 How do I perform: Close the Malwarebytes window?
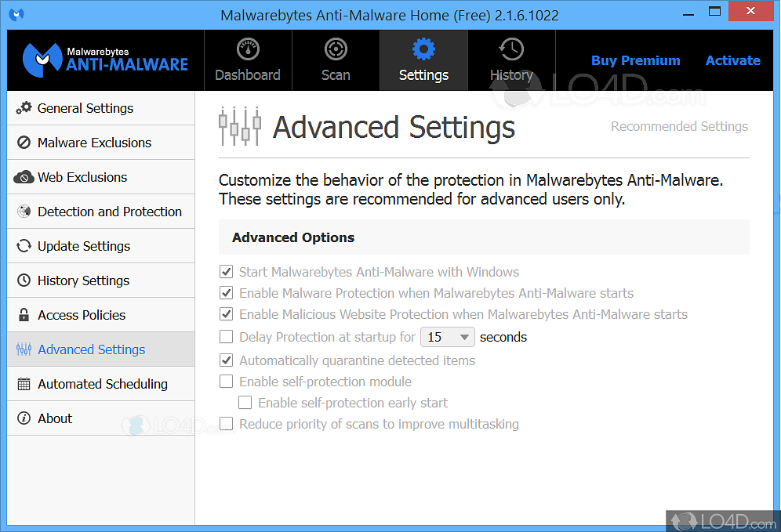click(x=751, y=10)
